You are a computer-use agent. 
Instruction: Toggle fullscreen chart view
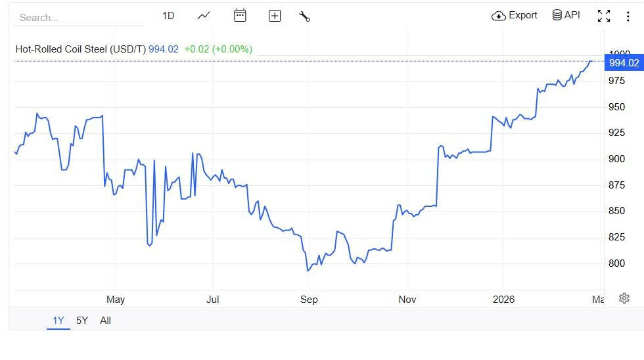coord(603,16)
